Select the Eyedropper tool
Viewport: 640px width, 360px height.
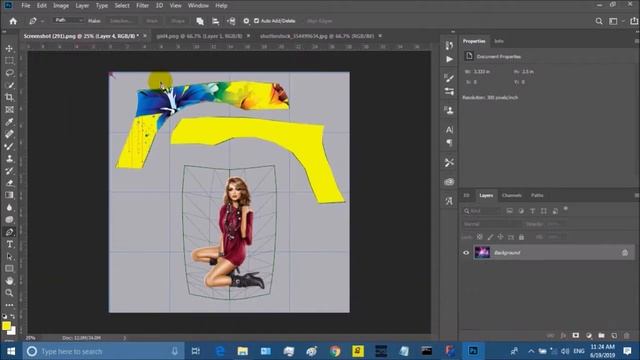(9, 122)
